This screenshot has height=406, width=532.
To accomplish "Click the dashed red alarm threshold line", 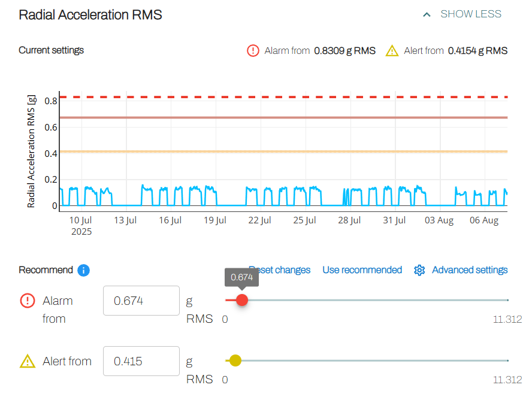I will (x=283, y=97).
